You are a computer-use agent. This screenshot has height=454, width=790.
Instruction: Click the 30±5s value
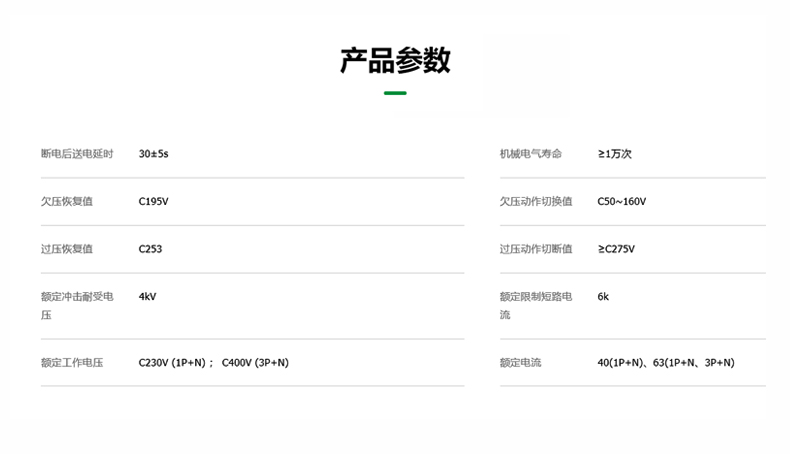pos(153,154)
